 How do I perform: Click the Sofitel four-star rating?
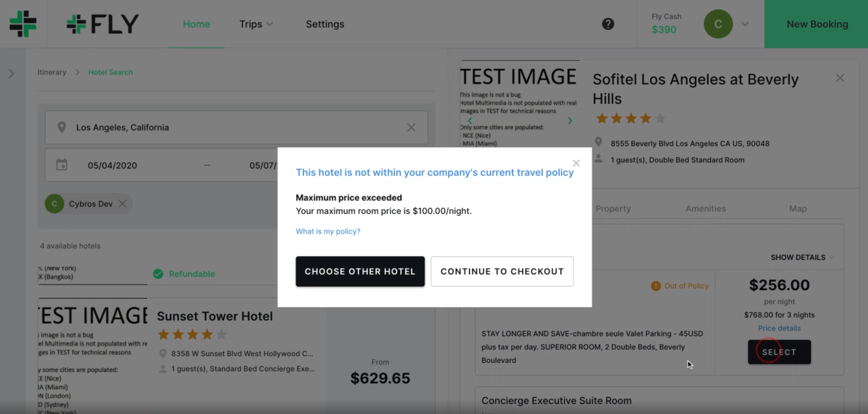coord(631,118)
